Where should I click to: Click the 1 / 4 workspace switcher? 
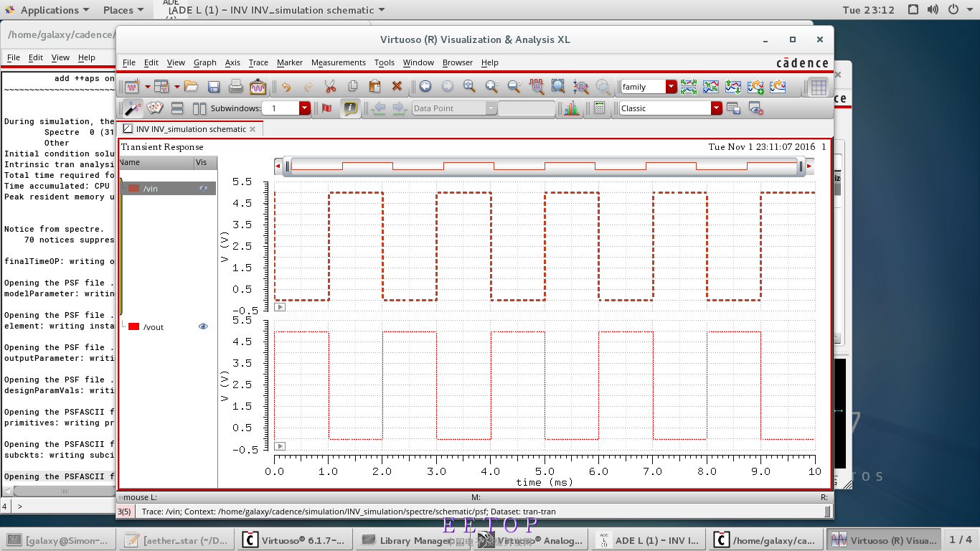[961, 540]
